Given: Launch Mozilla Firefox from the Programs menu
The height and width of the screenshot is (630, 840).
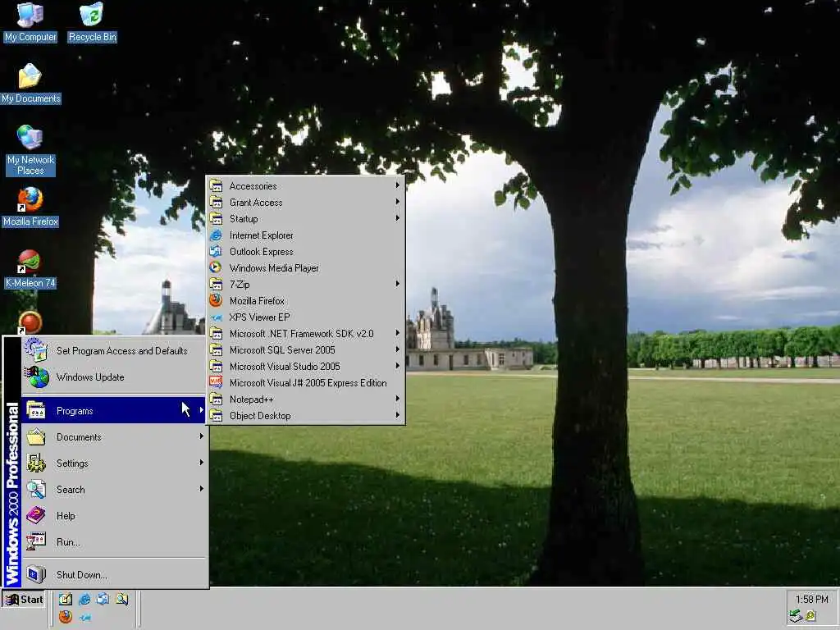Looking at the screenshot, I should point(305,300).
